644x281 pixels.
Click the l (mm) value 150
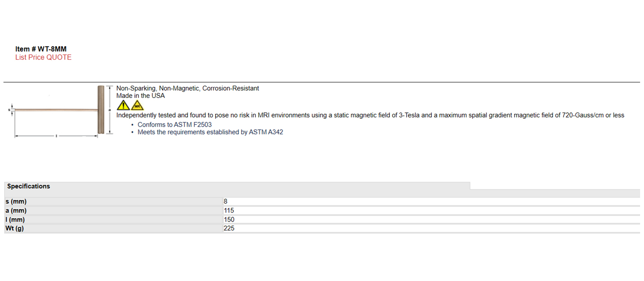click(229, 219)
